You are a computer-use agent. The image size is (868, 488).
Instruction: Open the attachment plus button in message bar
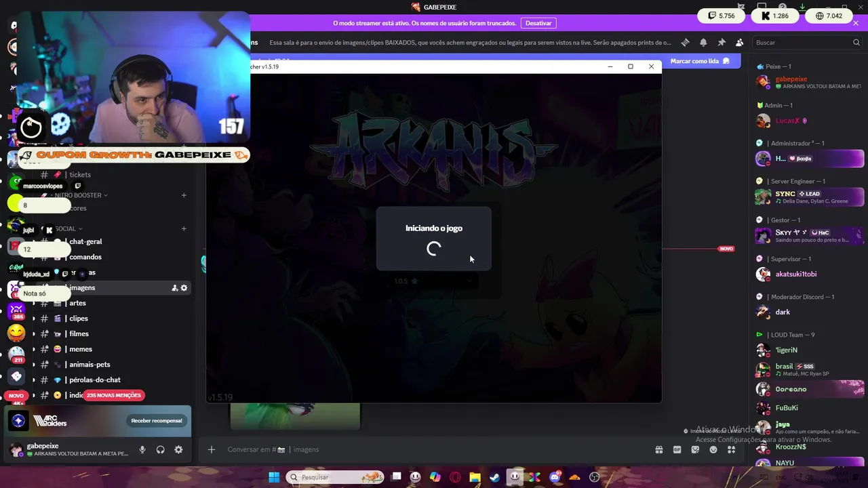click(212, 449)
